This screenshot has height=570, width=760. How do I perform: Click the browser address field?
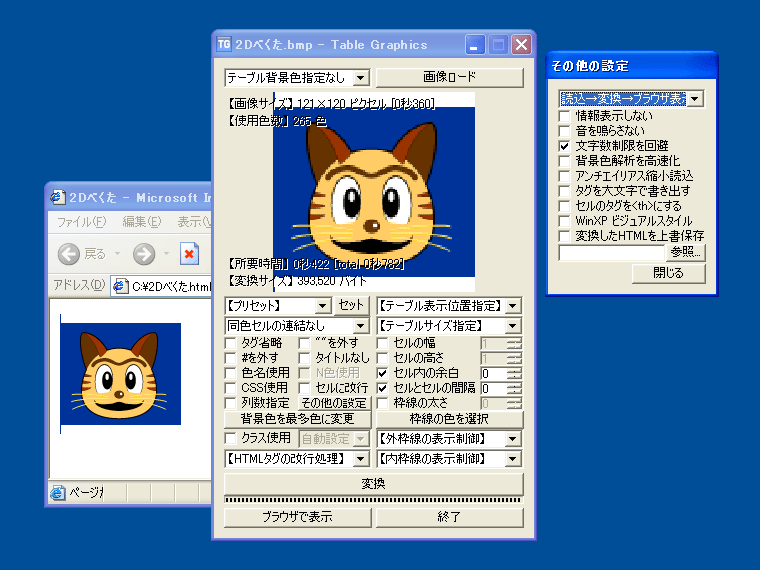162,286
